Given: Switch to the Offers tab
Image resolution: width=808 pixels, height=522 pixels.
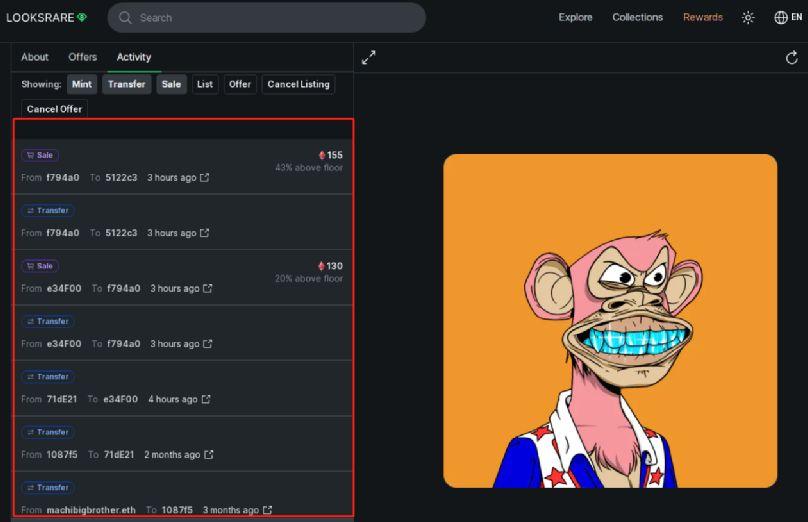Looking at the screenshot, I should click(82, 57).
